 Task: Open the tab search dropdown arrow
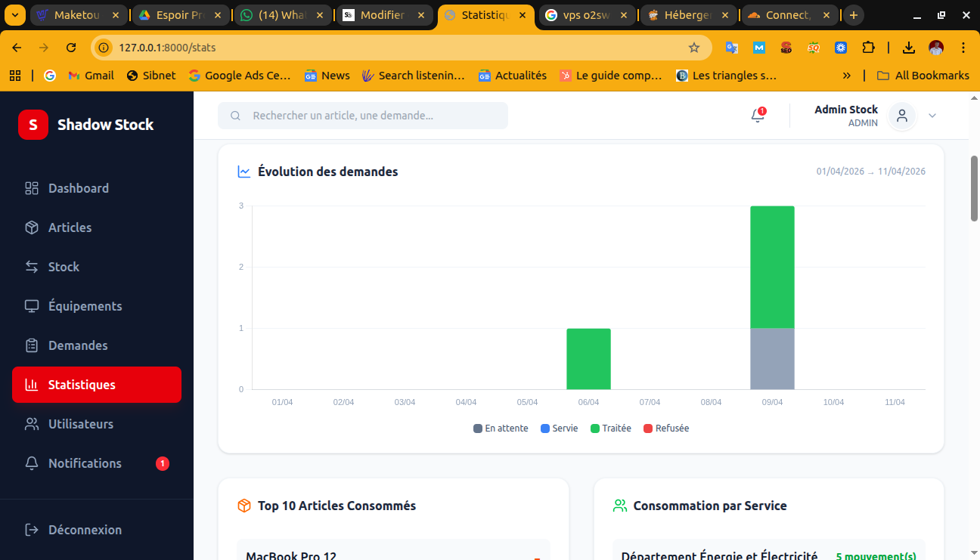pos(15,15)
